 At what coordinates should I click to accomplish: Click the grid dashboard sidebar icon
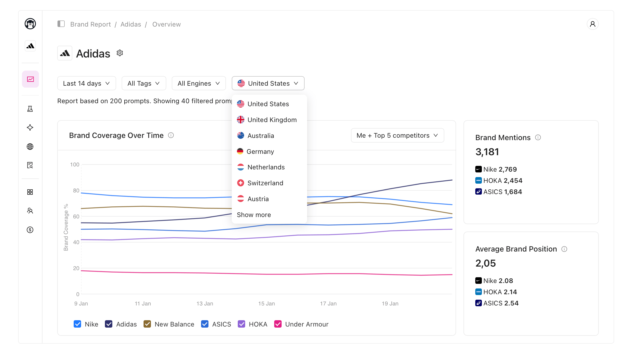pyautogui.click(x=30, y=192)
